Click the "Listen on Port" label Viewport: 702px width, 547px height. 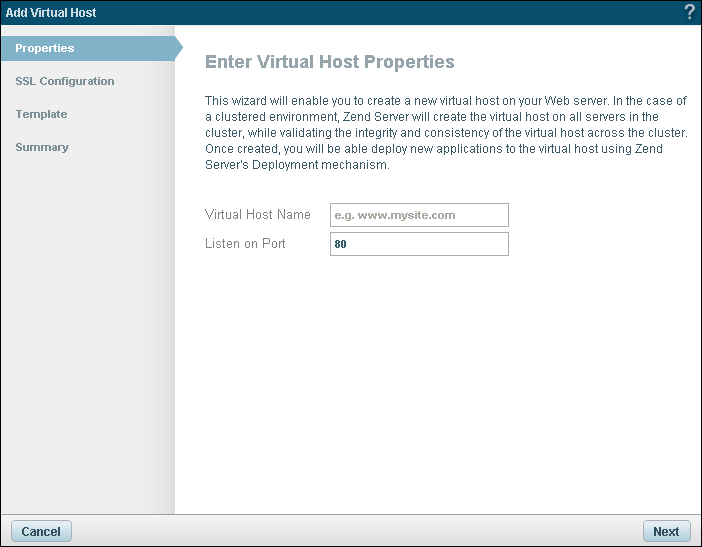pos(245,244)
